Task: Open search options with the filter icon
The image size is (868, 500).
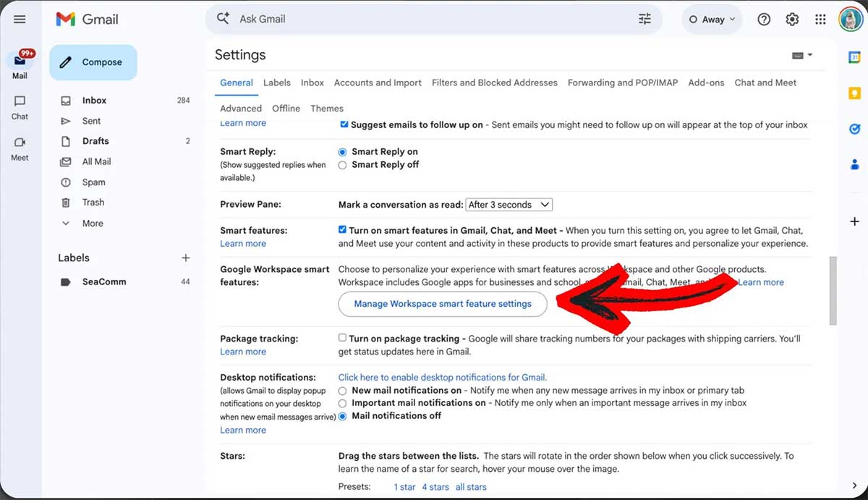Action: [x=644, y=19]
